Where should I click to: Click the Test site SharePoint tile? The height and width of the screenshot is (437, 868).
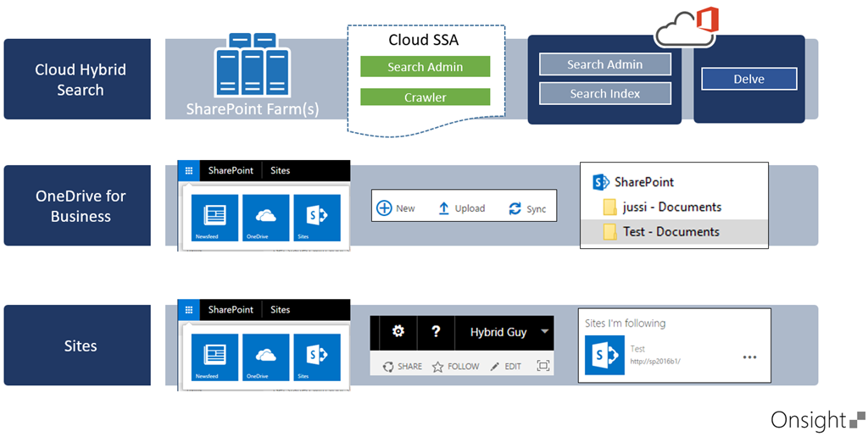pyautogui.click(x=604, y=355)
